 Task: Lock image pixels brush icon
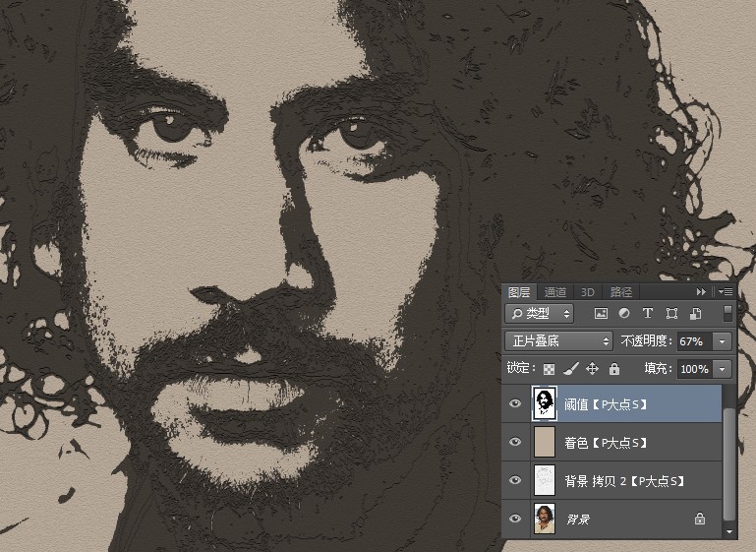(571, 369)
